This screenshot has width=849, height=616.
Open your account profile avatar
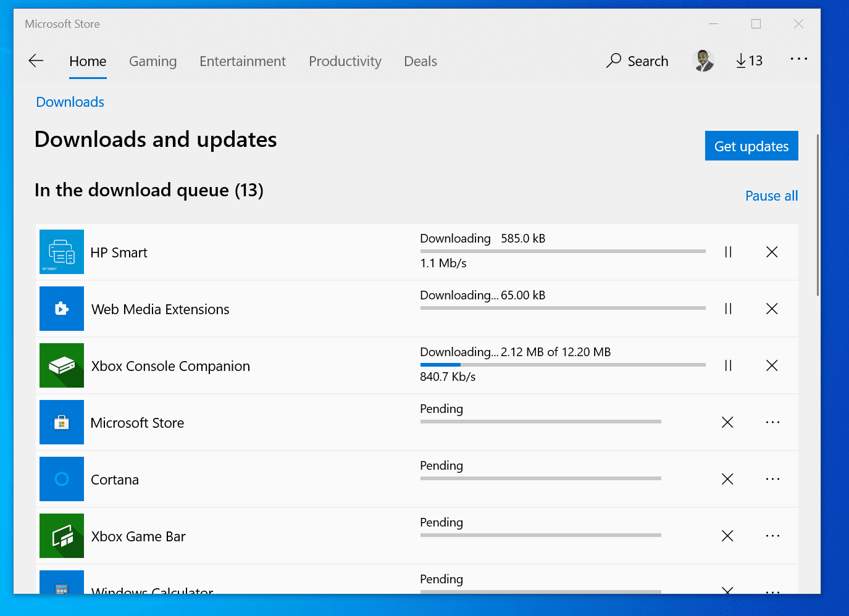click(x=703, y=60)
